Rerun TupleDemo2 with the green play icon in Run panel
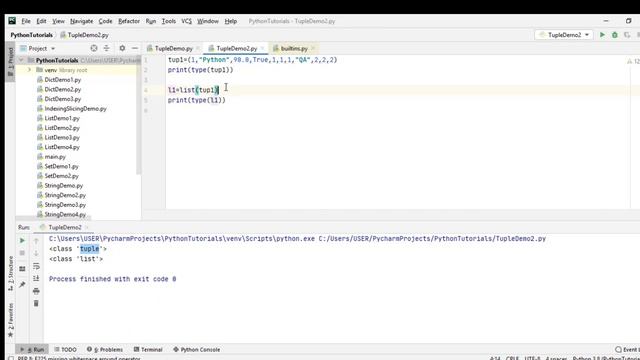 22,241
